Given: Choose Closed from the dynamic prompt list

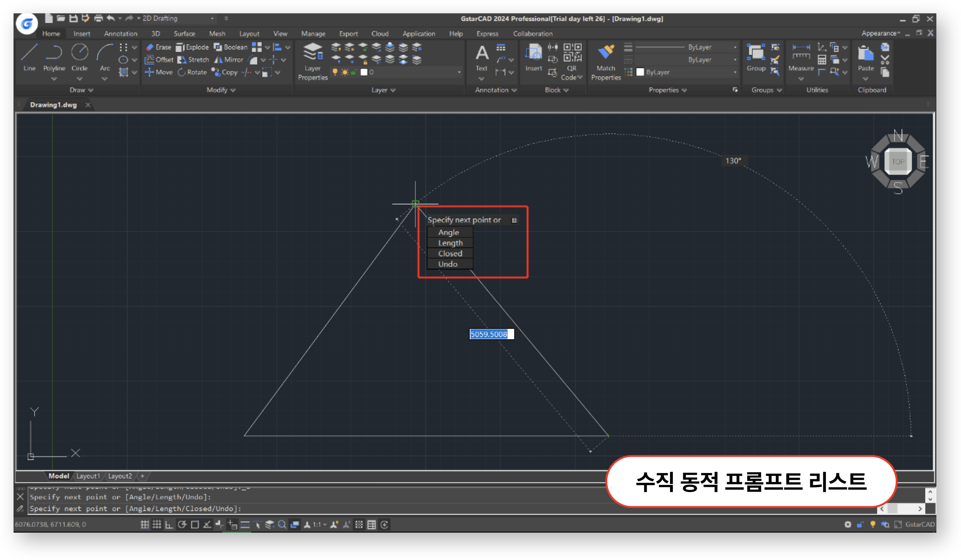Looking at the screenshot, I should (450, 253).
